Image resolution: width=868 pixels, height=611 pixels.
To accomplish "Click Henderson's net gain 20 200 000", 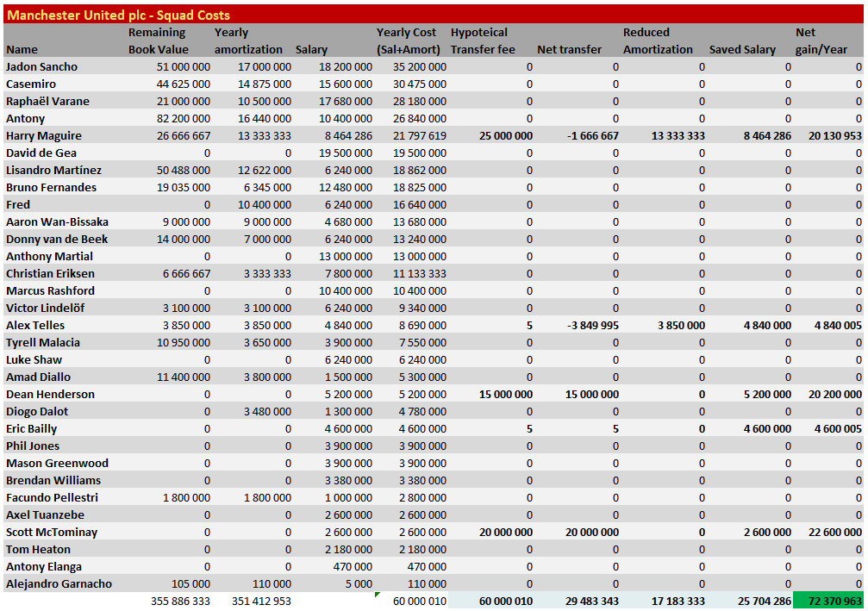I will click(834, 394).
